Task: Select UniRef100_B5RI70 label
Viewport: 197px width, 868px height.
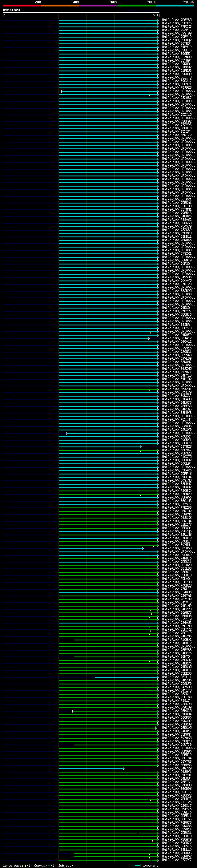Action: pos(177,135)
